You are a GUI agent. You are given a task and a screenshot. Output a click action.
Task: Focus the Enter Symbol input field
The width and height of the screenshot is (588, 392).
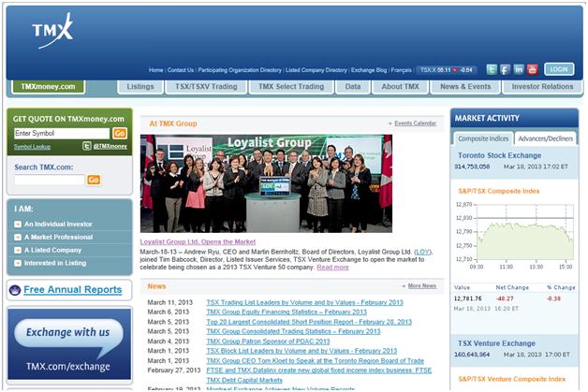tap(62, 134)
